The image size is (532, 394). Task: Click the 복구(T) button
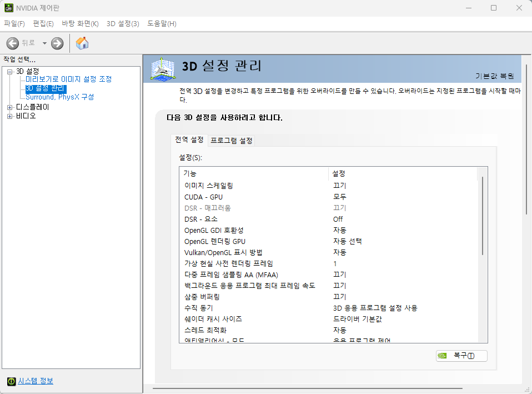tap(461, 356)
